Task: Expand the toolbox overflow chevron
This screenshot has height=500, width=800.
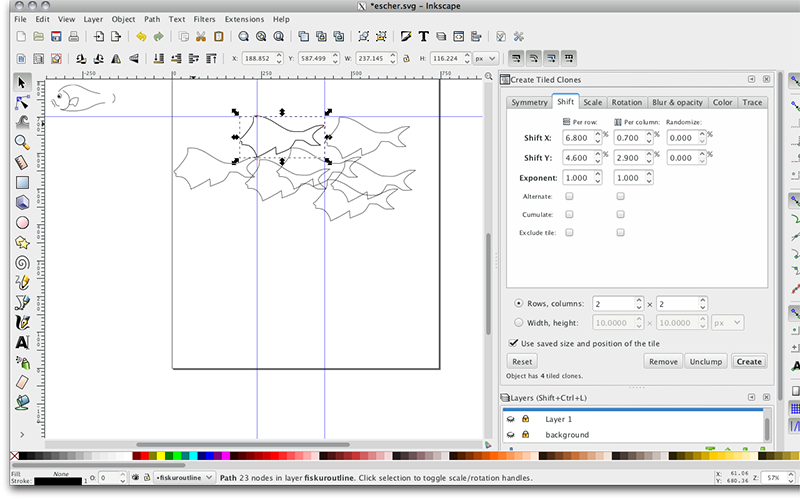Action: coord(22,435)
